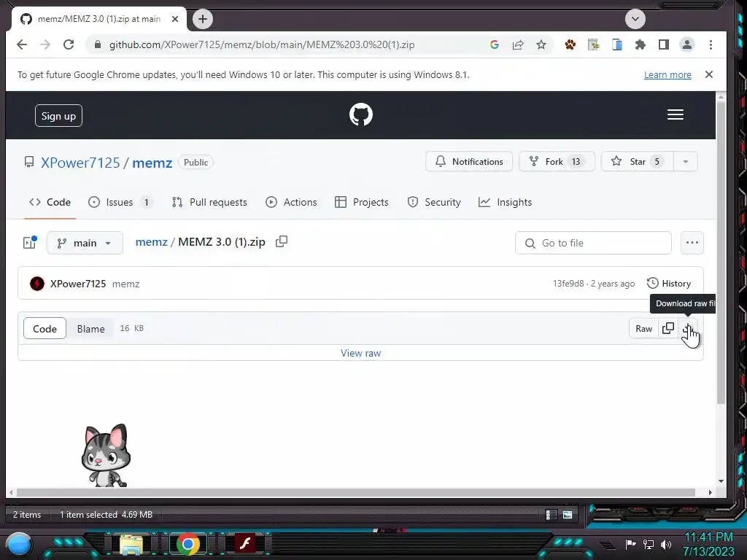This screenshot has height=560, width=747.
Task: Open a new browser tab
Action: (203, 19)
